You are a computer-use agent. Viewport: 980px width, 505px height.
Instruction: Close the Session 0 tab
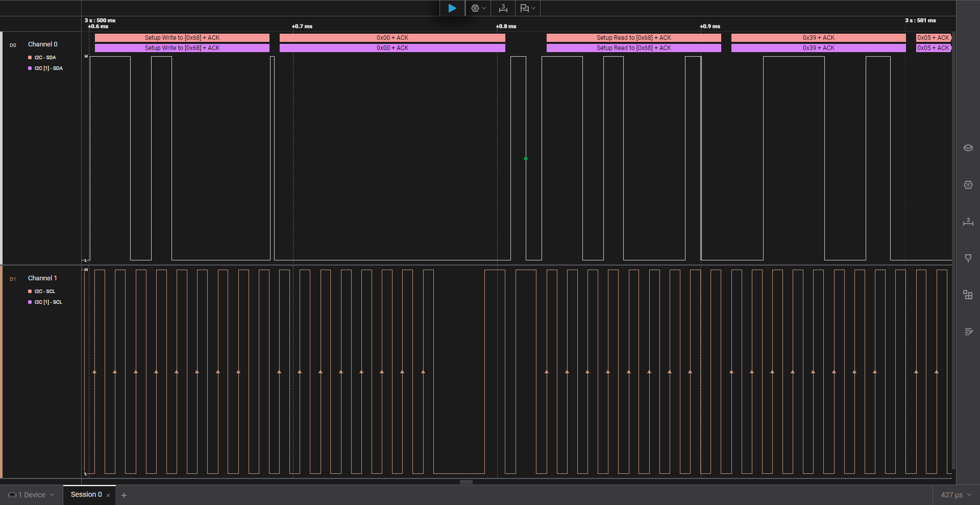pos(108,495)
